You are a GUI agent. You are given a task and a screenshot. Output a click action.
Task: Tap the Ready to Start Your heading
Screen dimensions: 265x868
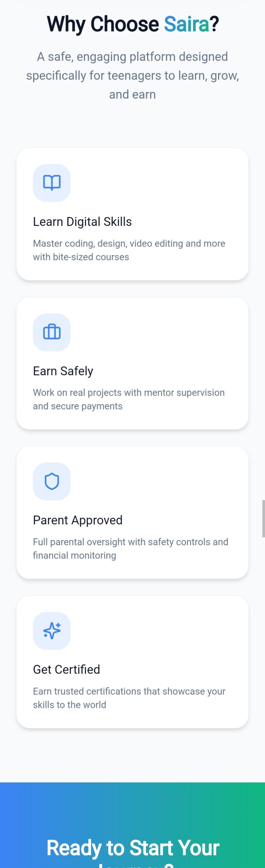click(x=133, y=848)
